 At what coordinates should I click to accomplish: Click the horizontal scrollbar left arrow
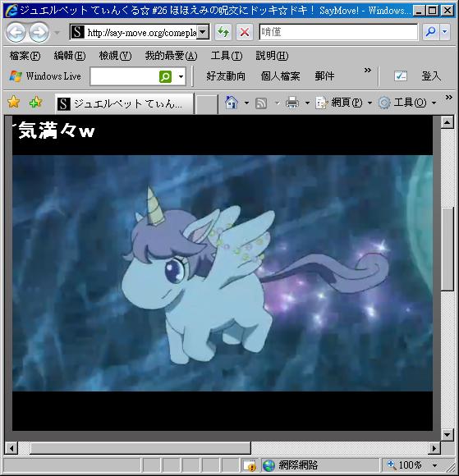tap(11, 448)
